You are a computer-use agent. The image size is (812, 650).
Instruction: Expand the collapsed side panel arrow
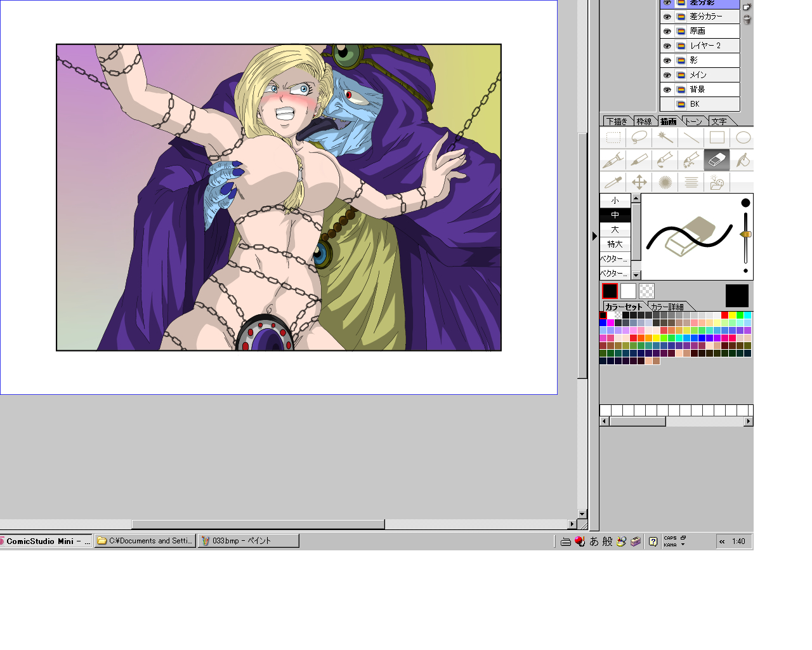594,236
